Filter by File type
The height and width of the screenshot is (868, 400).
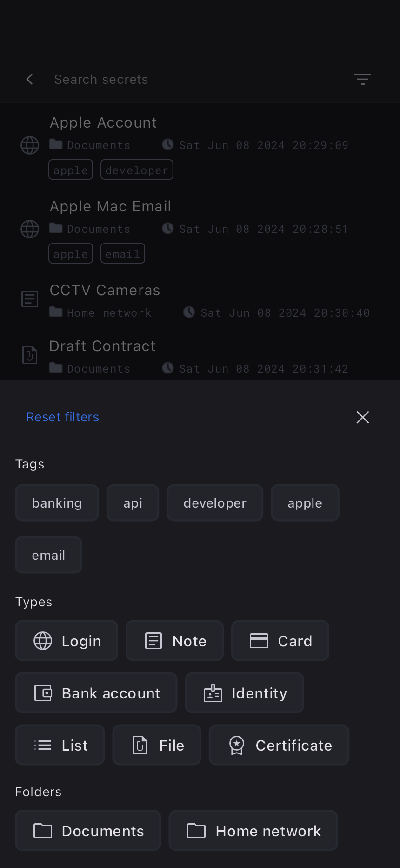pos(157,745)
